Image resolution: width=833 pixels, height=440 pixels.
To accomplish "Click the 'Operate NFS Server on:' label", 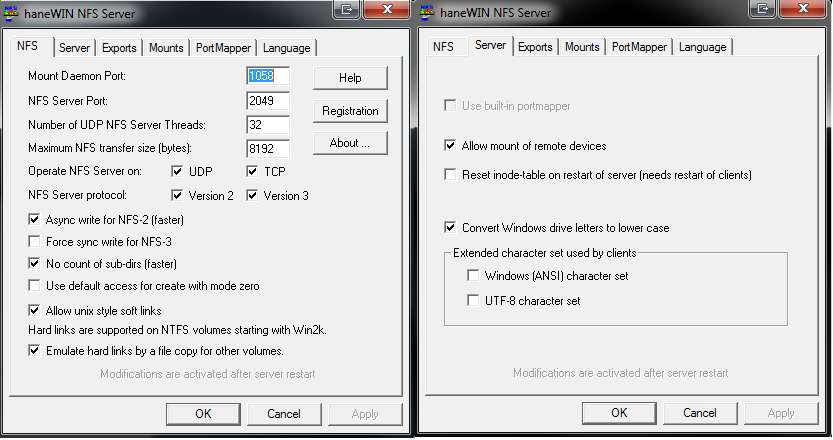I will [85, 171].
